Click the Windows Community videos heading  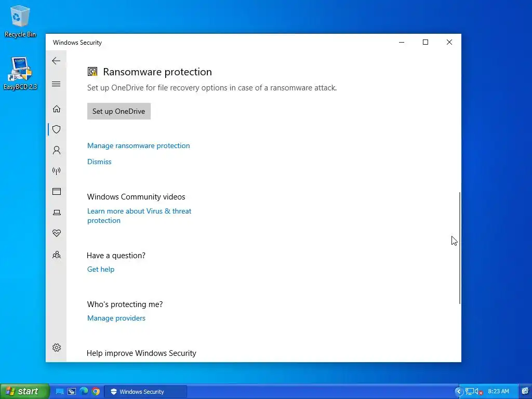pos(136,197)
